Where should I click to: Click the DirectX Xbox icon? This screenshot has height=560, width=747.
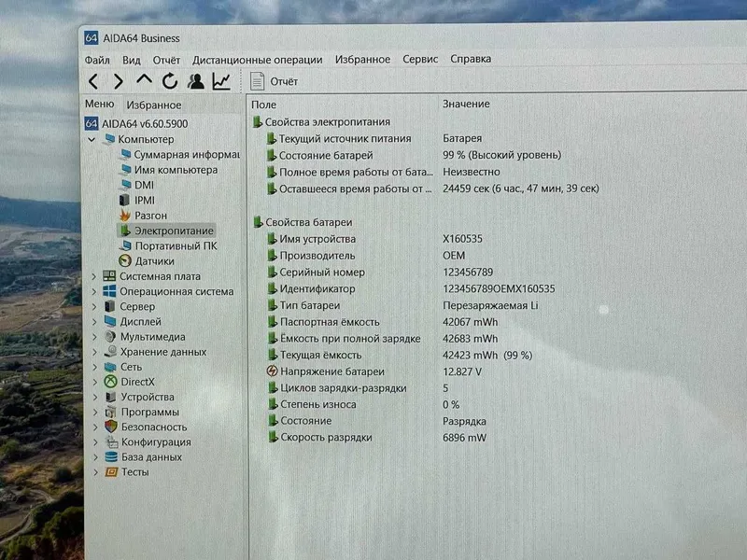coord(110,382)
